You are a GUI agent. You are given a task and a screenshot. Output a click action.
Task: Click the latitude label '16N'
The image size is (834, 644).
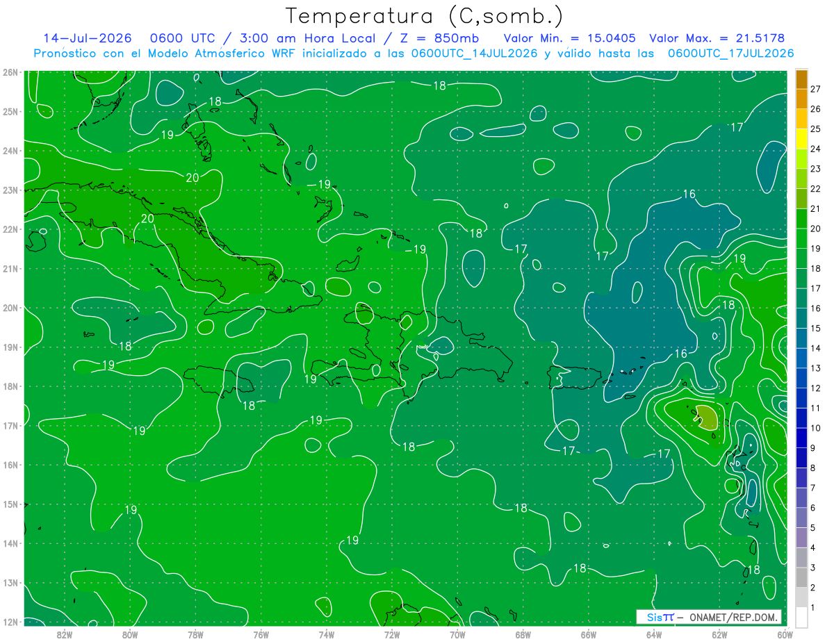tap(10, 465)
